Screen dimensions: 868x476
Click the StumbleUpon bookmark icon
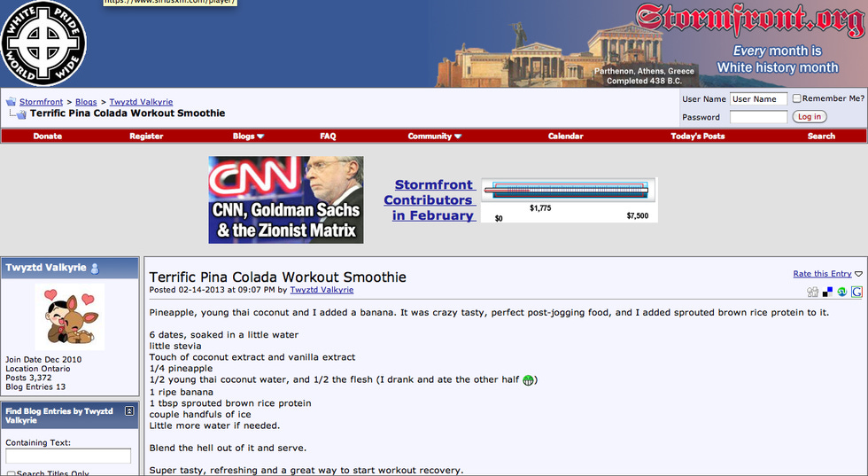(842, 292)
